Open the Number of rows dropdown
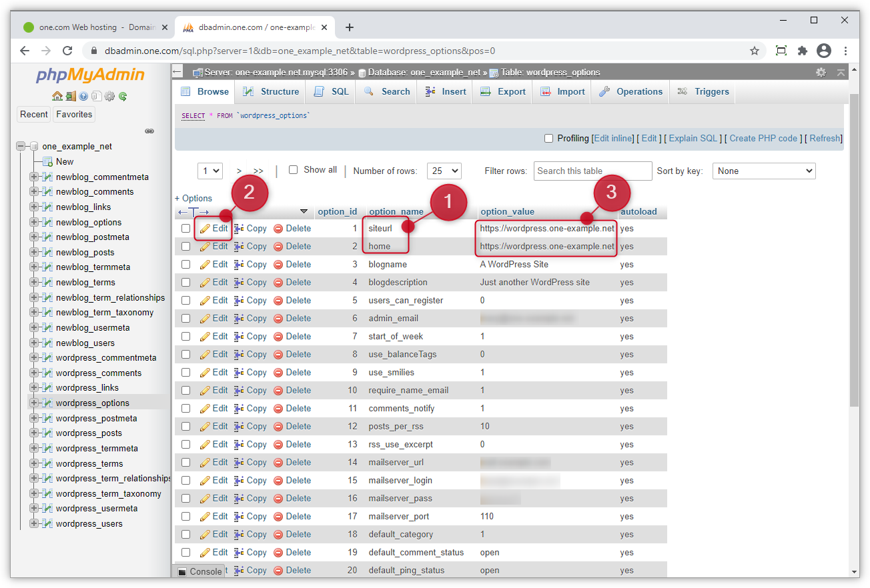Image resolution: width=870 pixels, height=588 pixels. tap(444, 171)
